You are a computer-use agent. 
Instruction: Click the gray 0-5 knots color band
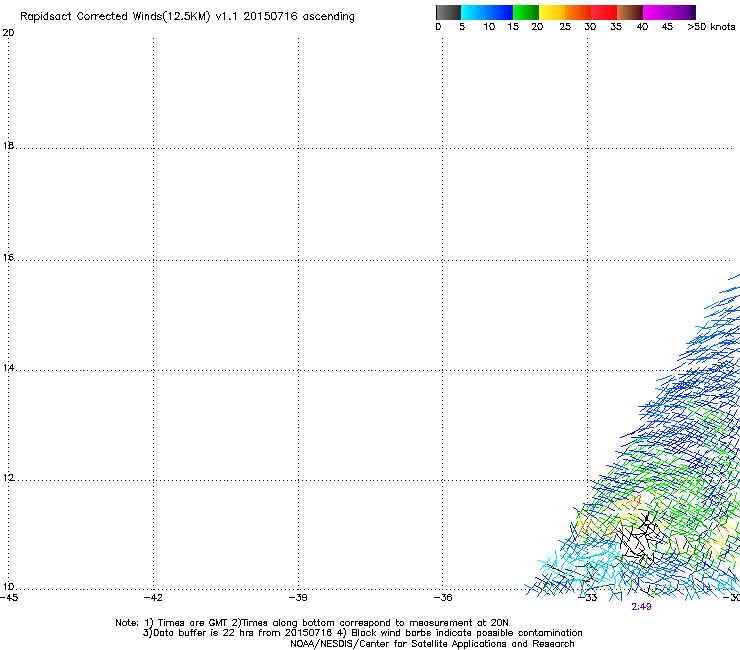pos(448,12)
